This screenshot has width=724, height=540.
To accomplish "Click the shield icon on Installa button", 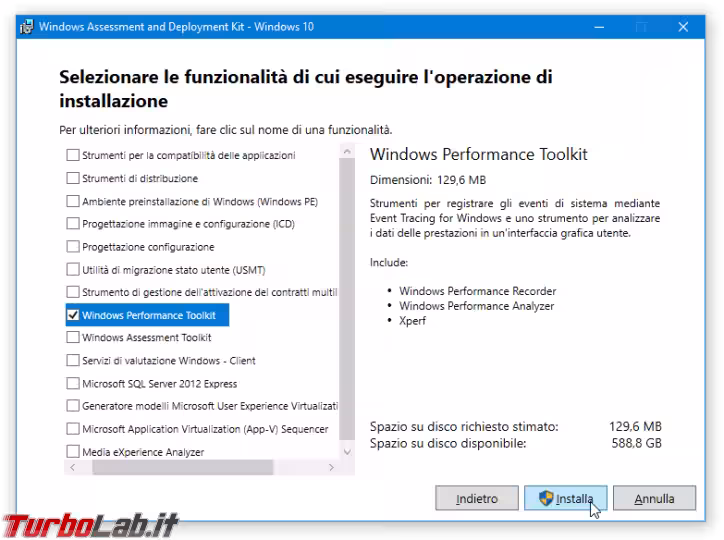I will point(546,498).
